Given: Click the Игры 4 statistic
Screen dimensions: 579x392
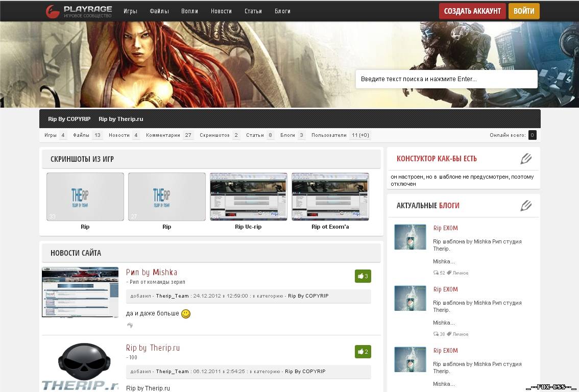Looking at the screenshot, I should [x=55, y=135].
